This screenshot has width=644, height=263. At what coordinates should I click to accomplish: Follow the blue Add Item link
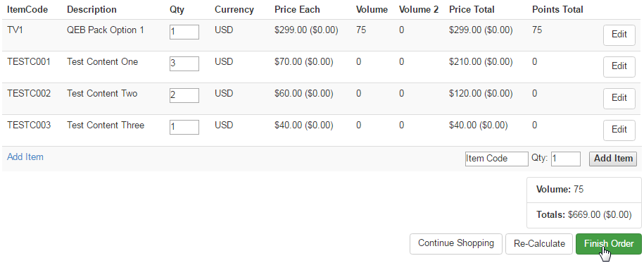pos(25,157)
